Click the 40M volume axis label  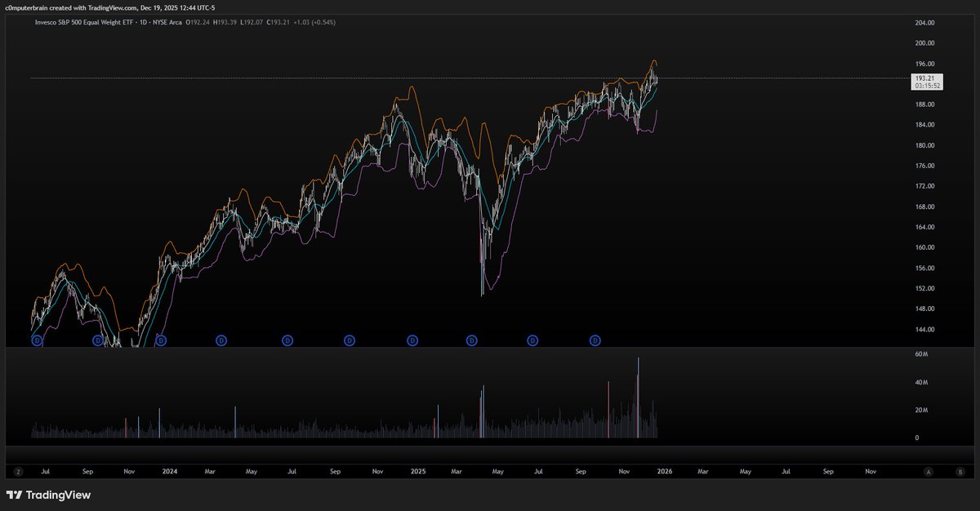coord(921,382)
